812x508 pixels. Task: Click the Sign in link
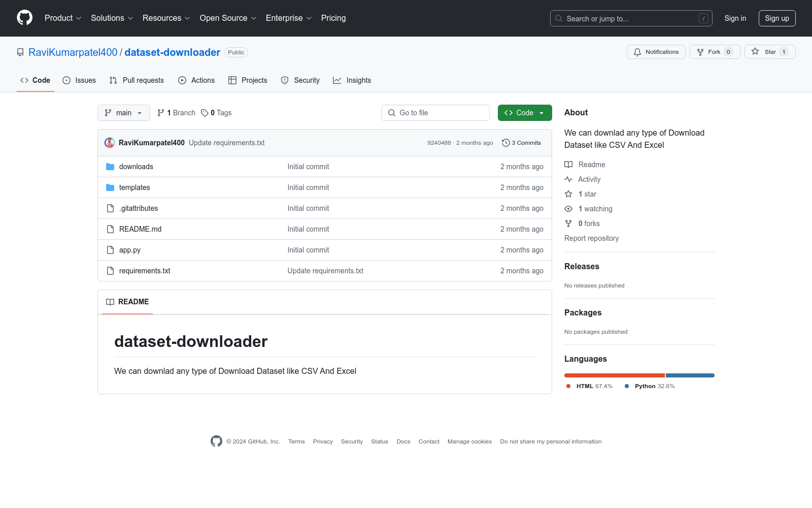pos(735,18)
